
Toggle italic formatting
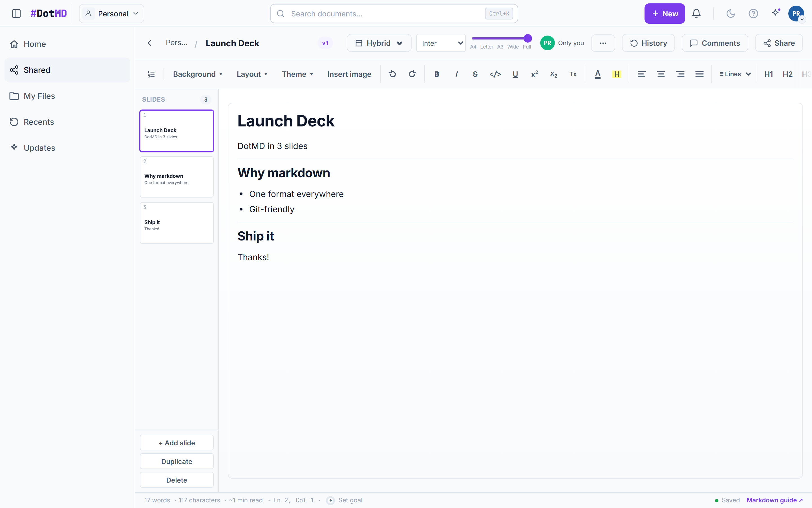[456, 74]
